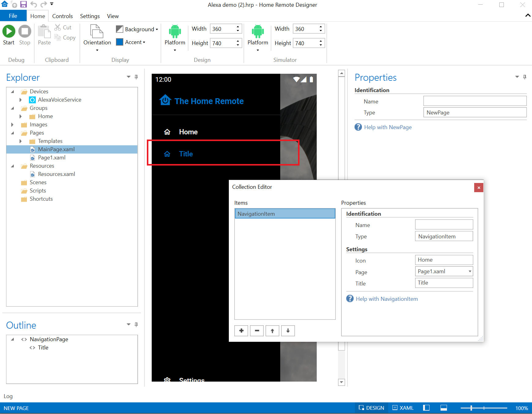Open Page1.xaml in the Explorer tree
532x414 pixels.
coord(52,158)
